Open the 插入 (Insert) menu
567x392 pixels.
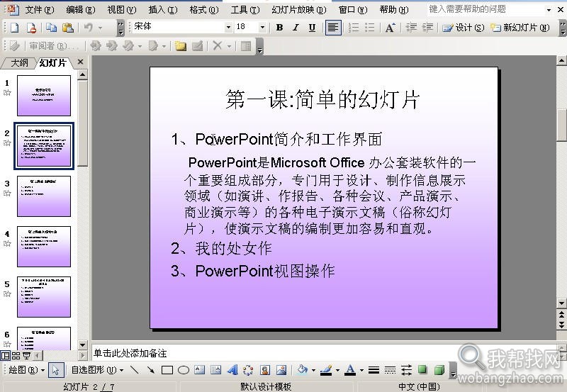coord(163,10)
